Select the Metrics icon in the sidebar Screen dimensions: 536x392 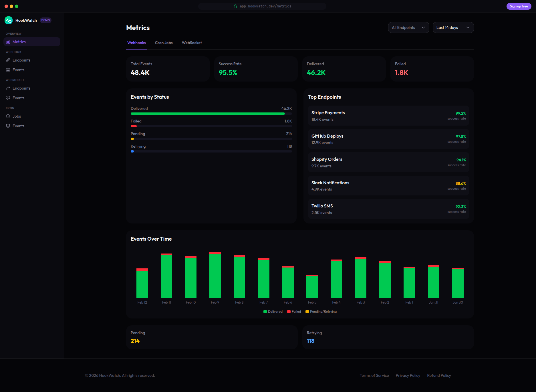pos(8,42)
